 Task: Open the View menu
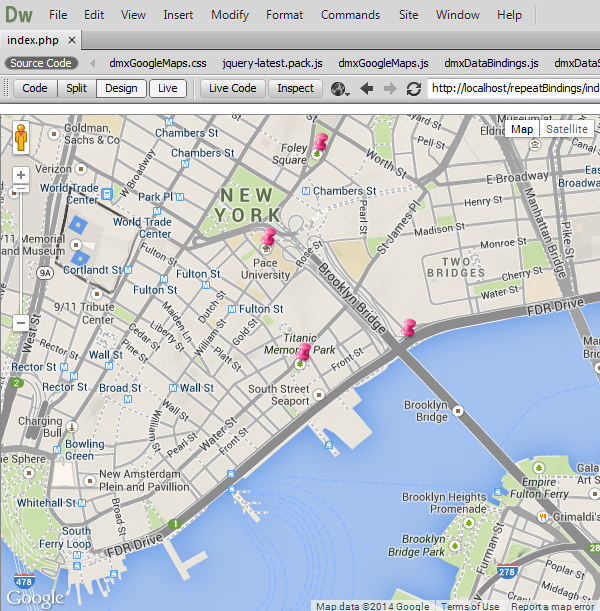(133, 15)
